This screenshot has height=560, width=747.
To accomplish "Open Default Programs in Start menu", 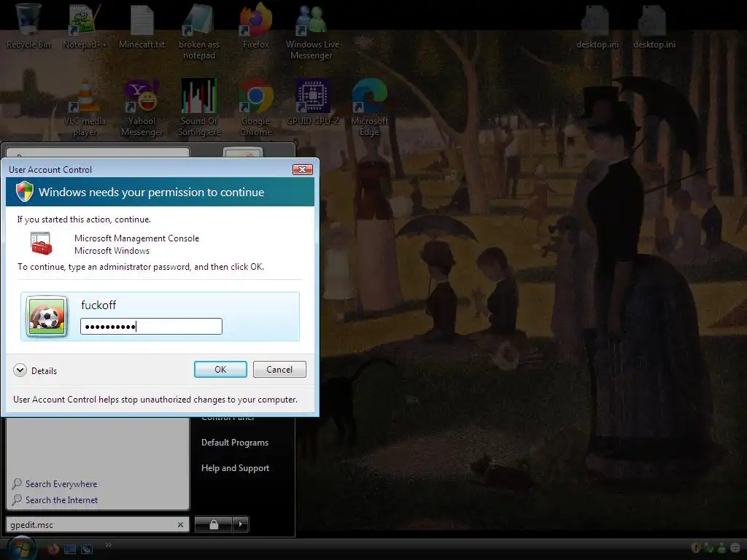I will [x=235, y=443].
